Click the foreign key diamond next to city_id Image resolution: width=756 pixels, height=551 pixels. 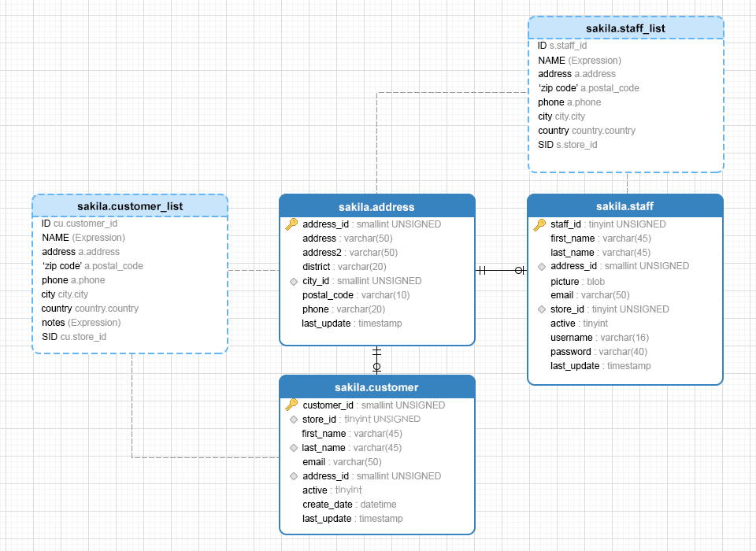(293, 282)
